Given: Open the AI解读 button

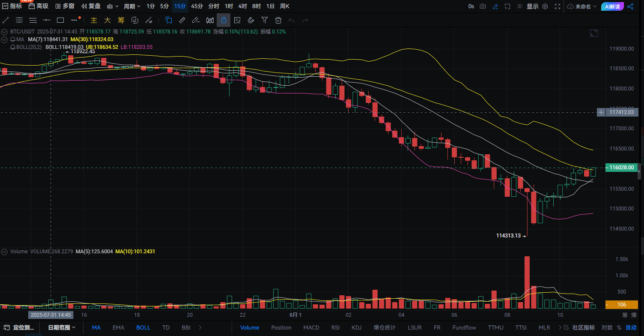Looking at the screenshot, I should tap(612, 6).
